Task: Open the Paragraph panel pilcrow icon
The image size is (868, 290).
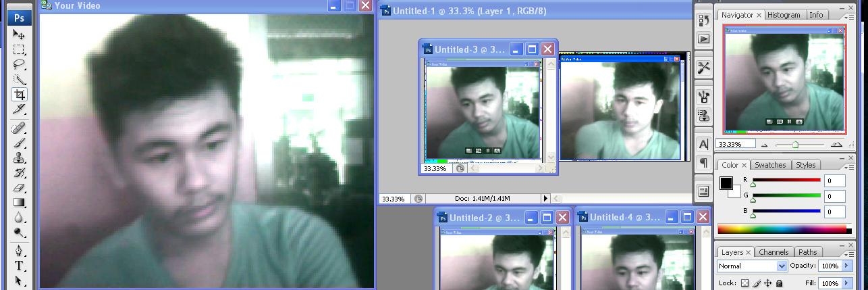Action: click(703, 163)
